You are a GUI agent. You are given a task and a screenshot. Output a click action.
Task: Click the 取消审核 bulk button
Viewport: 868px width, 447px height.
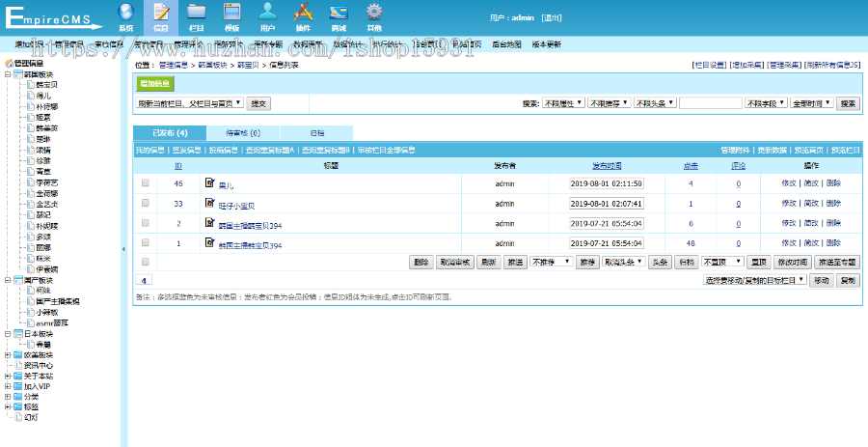point(455,263)
